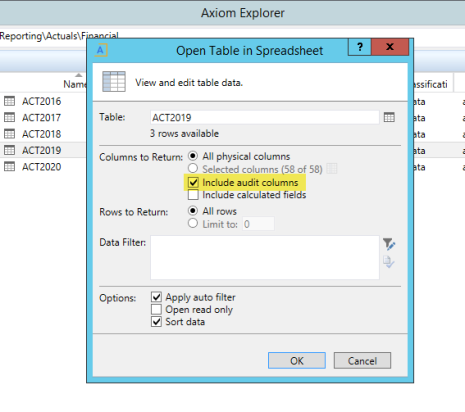The height and width of the screenshot is (412, 465).
Task: Select All physical columns radio button
Action: [x=193, y=156]
